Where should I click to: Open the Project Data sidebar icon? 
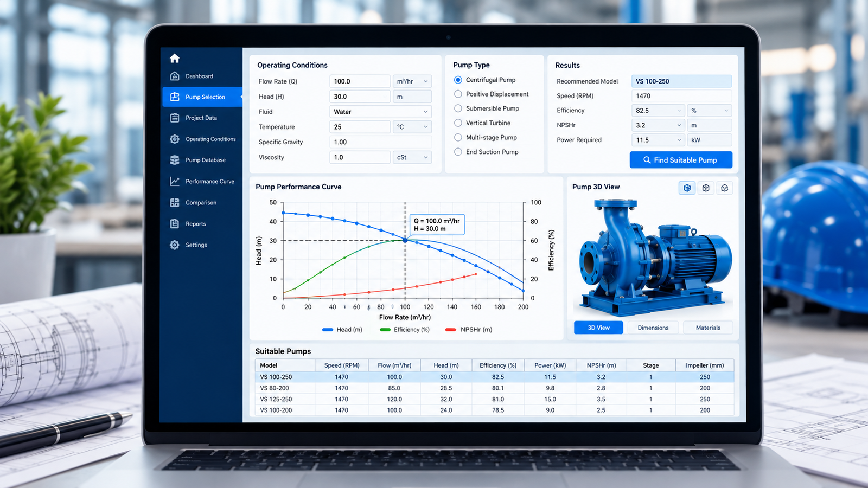click(175, 118)
